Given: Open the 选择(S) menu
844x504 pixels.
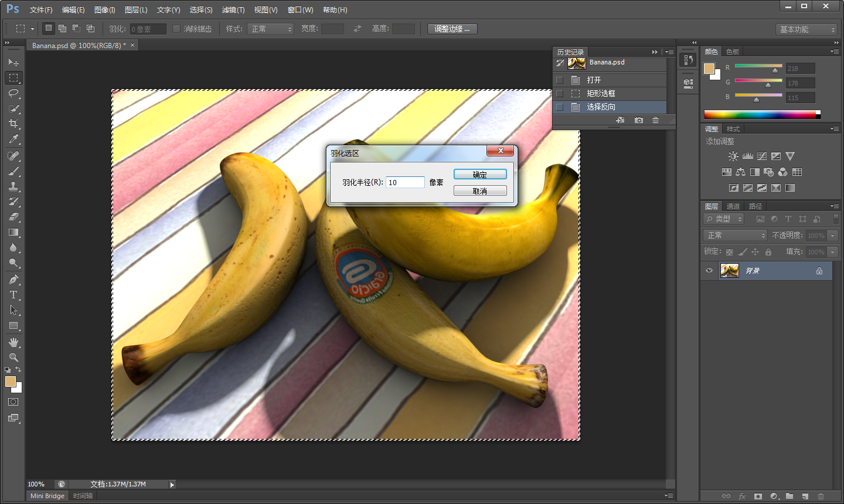Looking at the screenshot, I should [x=201, y=10].
